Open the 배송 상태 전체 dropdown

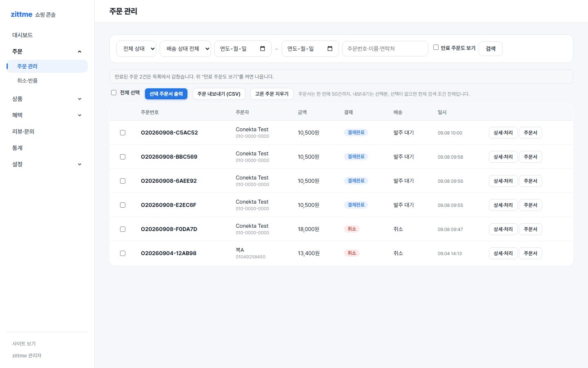185,49
